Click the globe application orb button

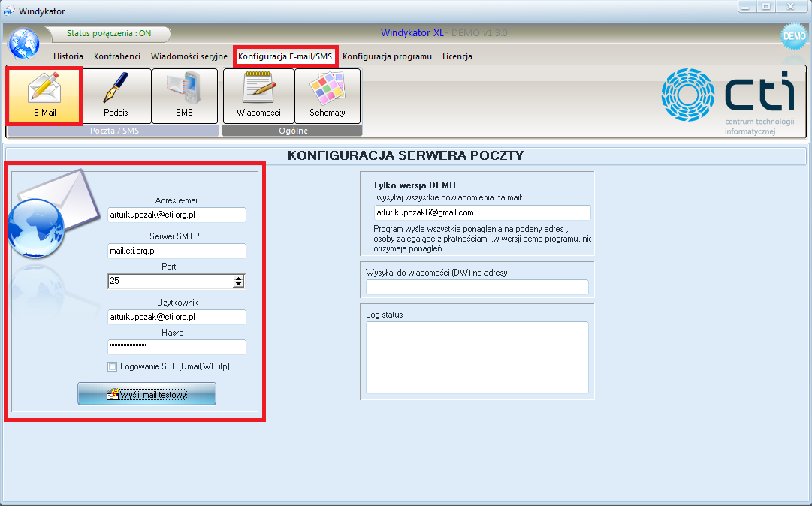23,44
